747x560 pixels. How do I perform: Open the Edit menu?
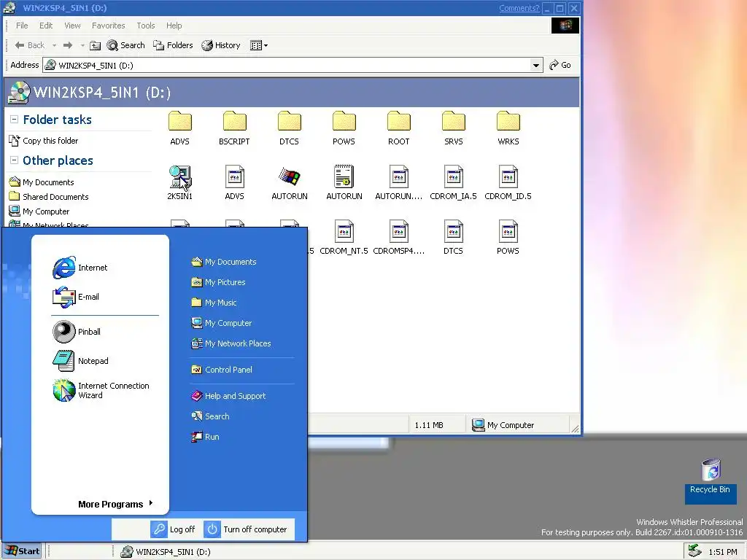(x=46, y=26)
